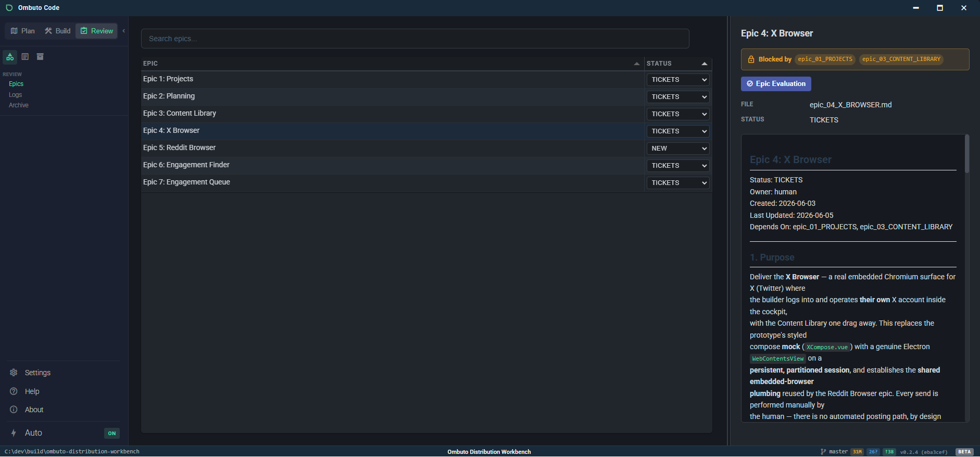Click the epic detail panel scrollbar

[x=967, y=154]
